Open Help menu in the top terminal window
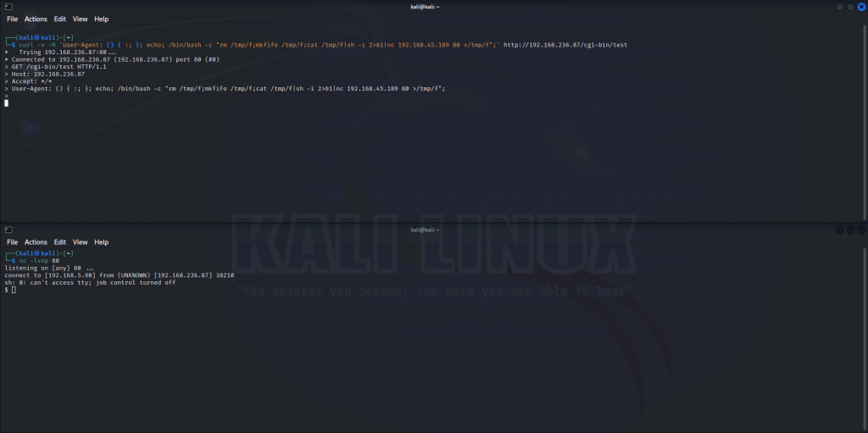Image resolution: width=868 pixels, height=433 pixels. [x=102, y=19]
